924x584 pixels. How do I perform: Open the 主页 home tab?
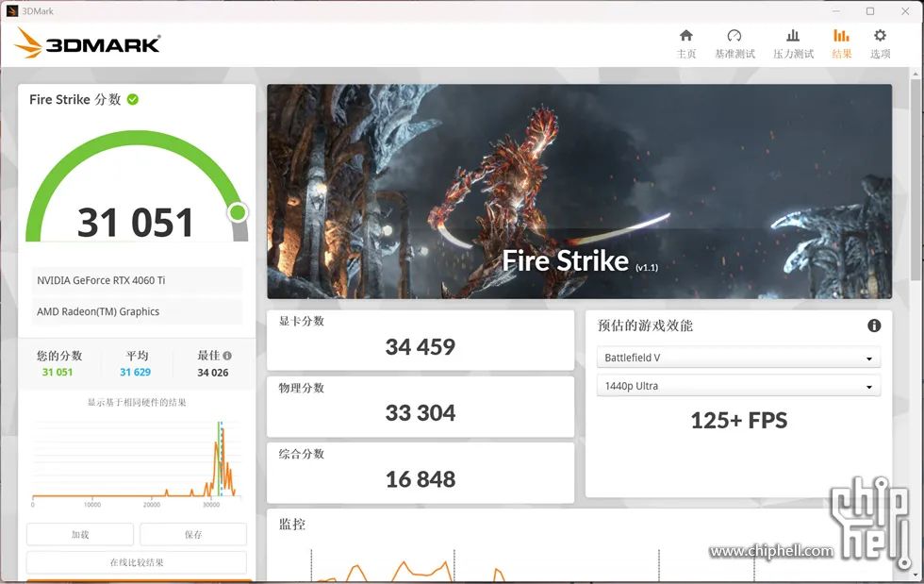tap(686, 44)
